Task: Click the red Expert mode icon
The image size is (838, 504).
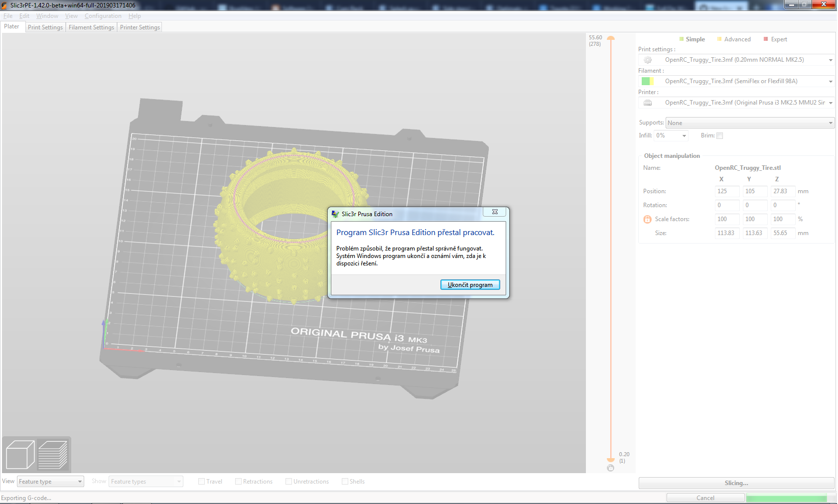Action: click(765, 39)
